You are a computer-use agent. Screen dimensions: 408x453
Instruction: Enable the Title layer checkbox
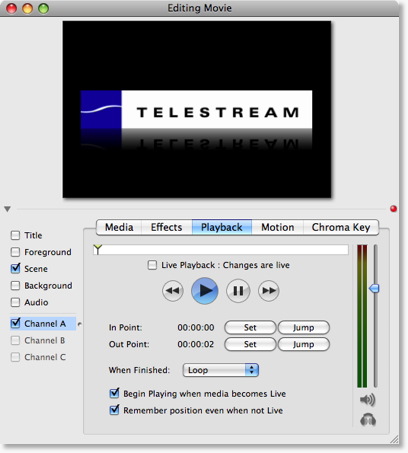[x=15, y=235]
